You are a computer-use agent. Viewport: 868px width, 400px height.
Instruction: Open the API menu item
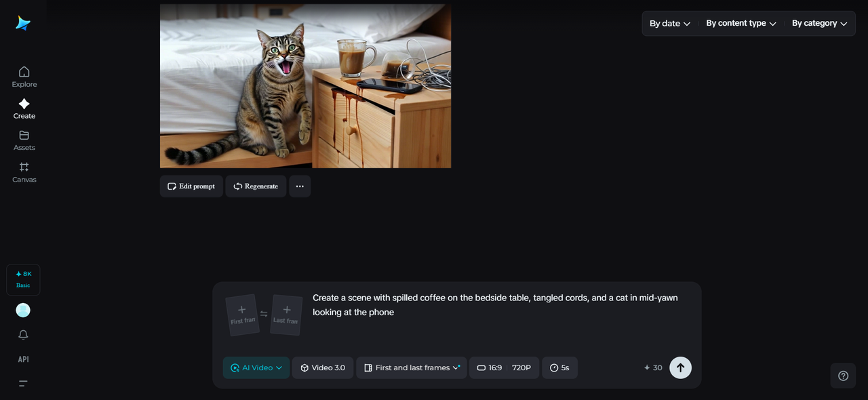[x=23, y=359]
